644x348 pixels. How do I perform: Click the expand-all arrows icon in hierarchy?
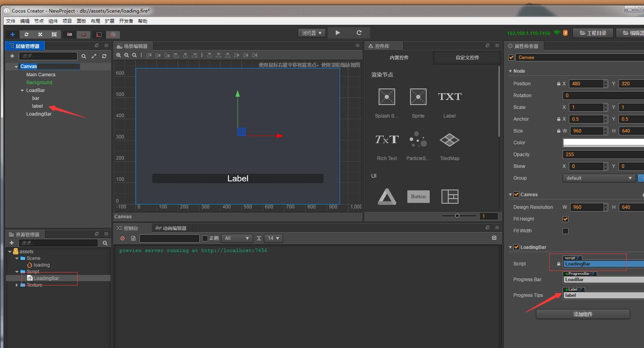point(94,56)
